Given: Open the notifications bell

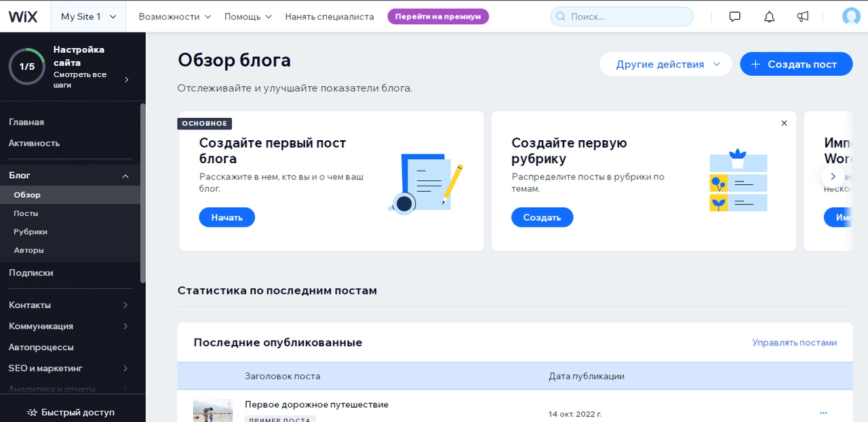Looking at the screenshot, I should (x=770, y=16).
